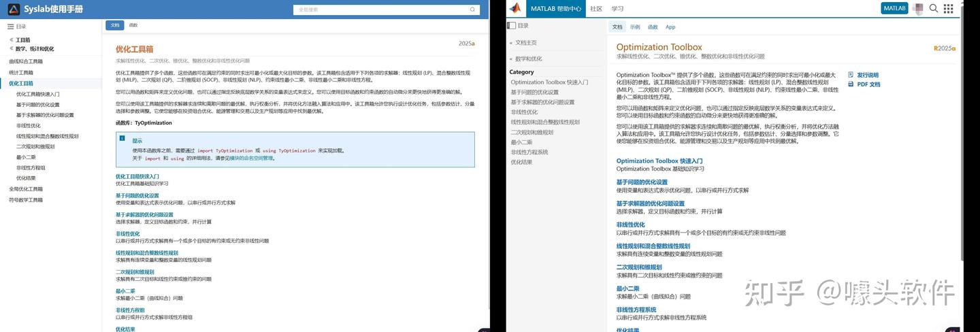Viewport: 980px width, 332px height.
Task: Open 统计工具箱 in Syslab sidebar
Action: (x=21, y=72)
